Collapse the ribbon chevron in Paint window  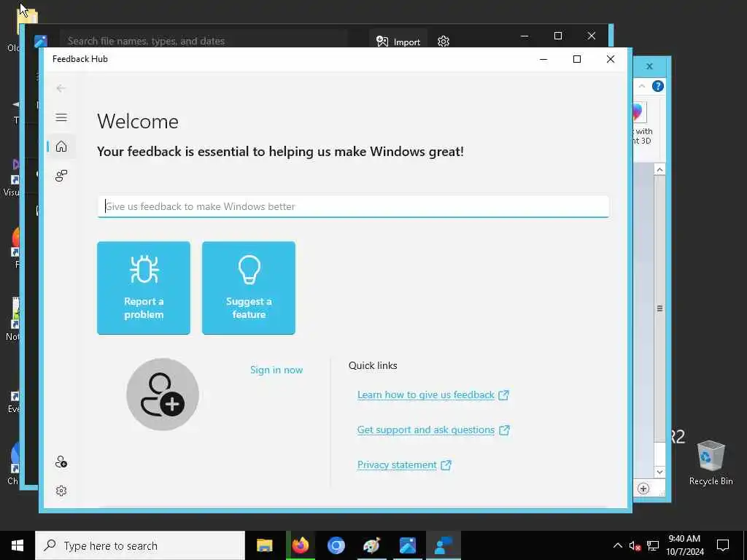642,86
